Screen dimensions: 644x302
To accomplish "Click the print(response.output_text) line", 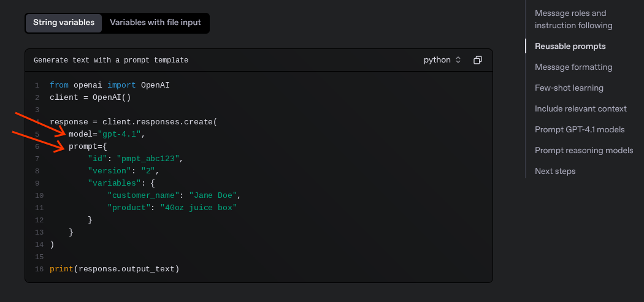I will 114,269.
